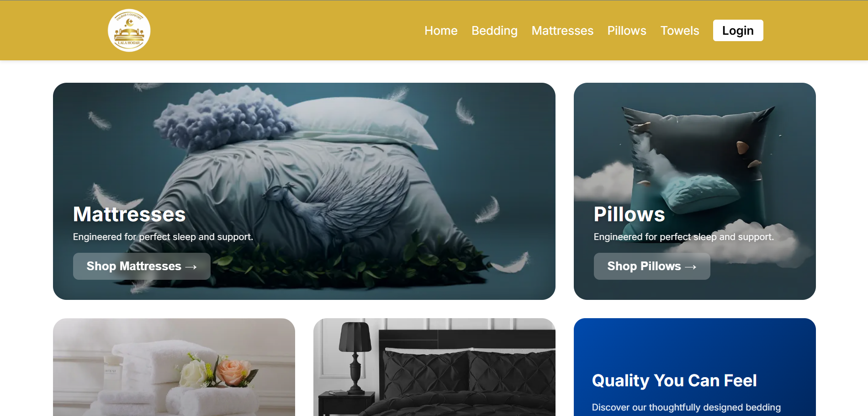Click the Shop Pillows button
868x416 pixels.
tap(652, 266)
